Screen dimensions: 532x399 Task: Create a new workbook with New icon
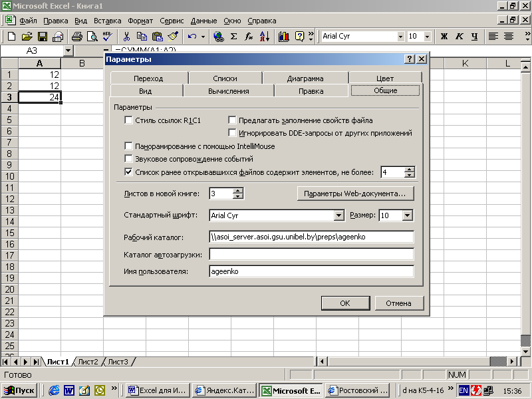pos(11,36)
